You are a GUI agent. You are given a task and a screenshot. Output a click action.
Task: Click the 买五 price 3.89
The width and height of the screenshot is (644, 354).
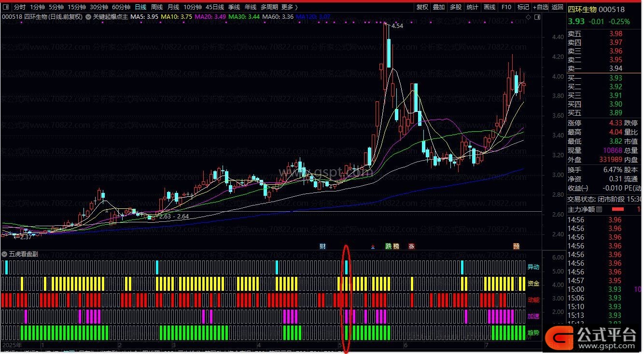point(616,113)
